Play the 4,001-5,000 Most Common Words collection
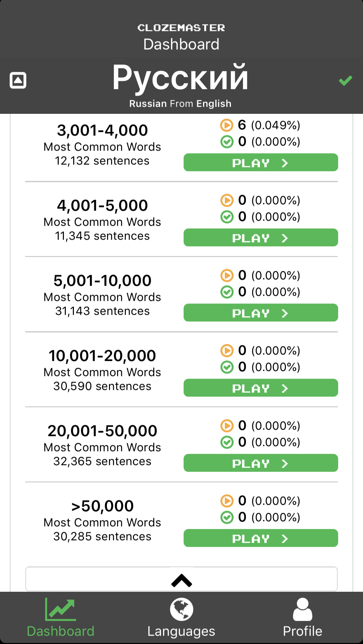 (261, 238)
